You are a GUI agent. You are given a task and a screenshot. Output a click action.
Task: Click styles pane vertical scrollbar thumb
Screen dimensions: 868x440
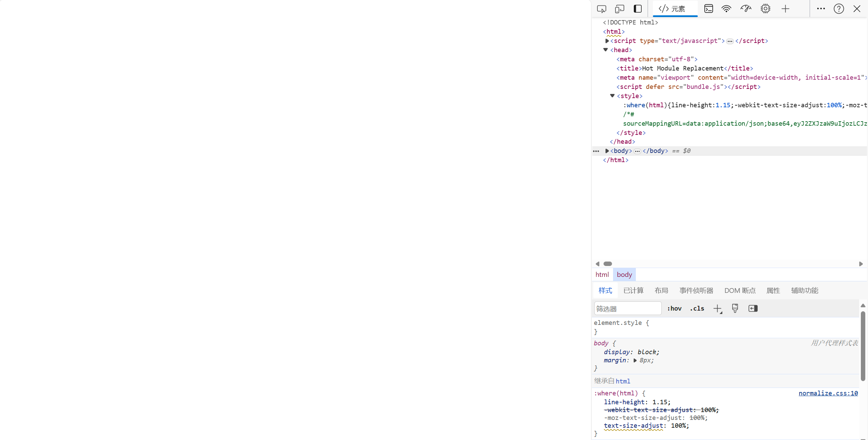[x=863, y=346]
